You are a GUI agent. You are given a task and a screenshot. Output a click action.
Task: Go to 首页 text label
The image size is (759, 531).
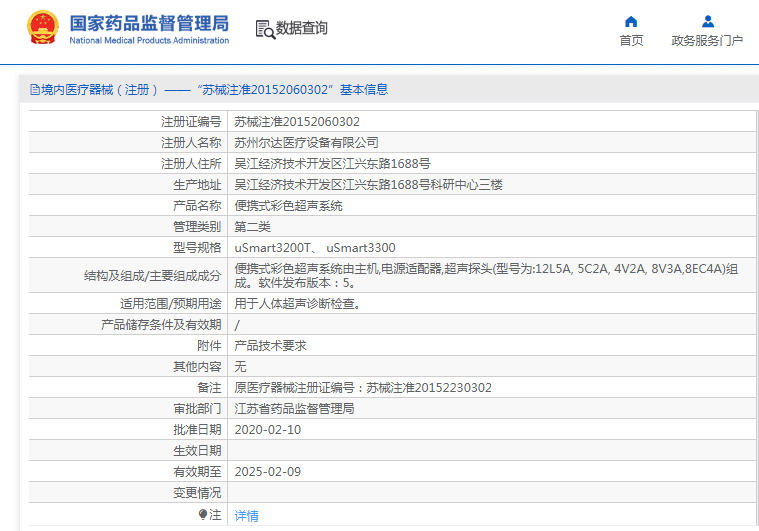point(631,41)
